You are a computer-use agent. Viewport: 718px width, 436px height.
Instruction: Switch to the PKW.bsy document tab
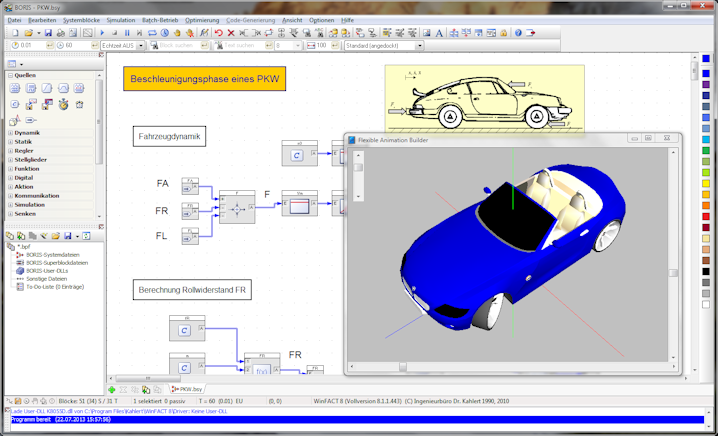187,389
